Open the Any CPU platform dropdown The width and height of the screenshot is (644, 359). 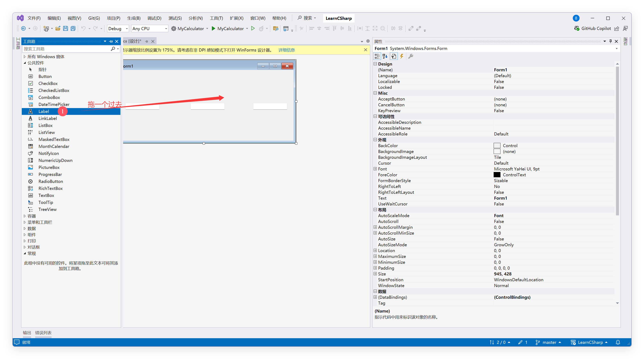(150, 29)
